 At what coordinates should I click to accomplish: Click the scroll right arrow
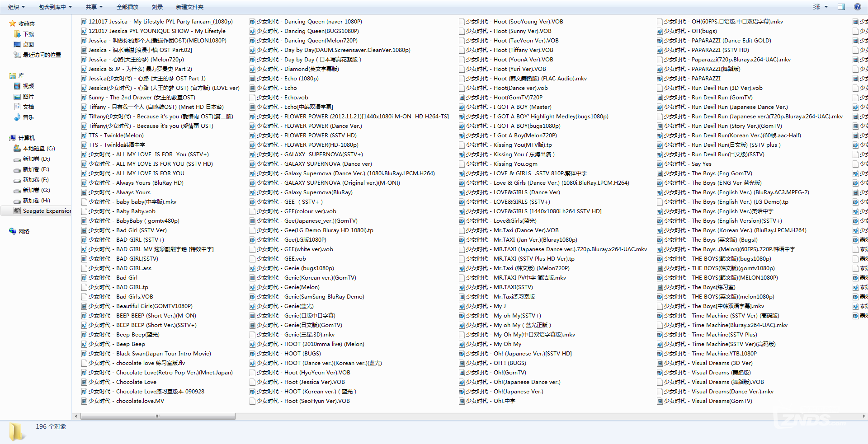point(864,416)
